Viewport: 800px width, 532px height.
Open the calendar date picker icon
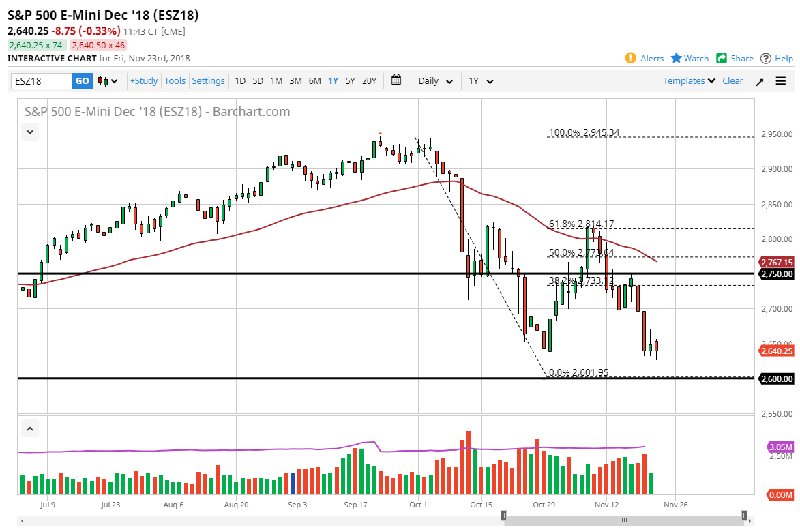[x=396, y=80]
